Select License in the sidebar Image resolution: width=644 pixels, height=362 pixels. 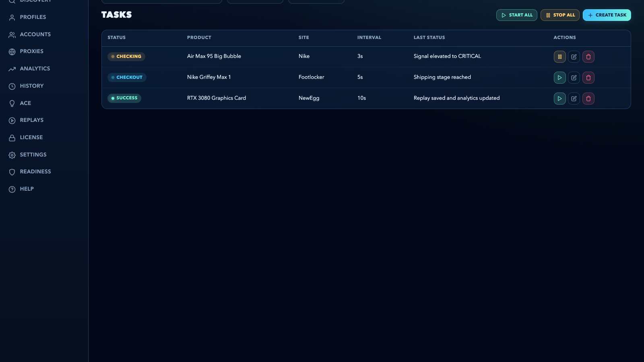click(x=31, y=137)
